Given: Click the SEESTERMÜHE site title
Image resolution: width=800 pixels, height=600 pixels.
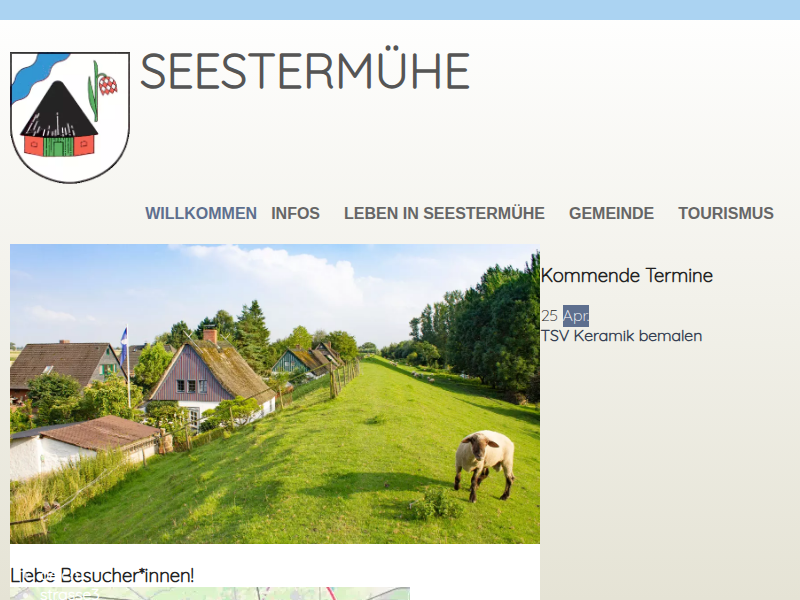Looking at the screenshot, I should (305, 70).
